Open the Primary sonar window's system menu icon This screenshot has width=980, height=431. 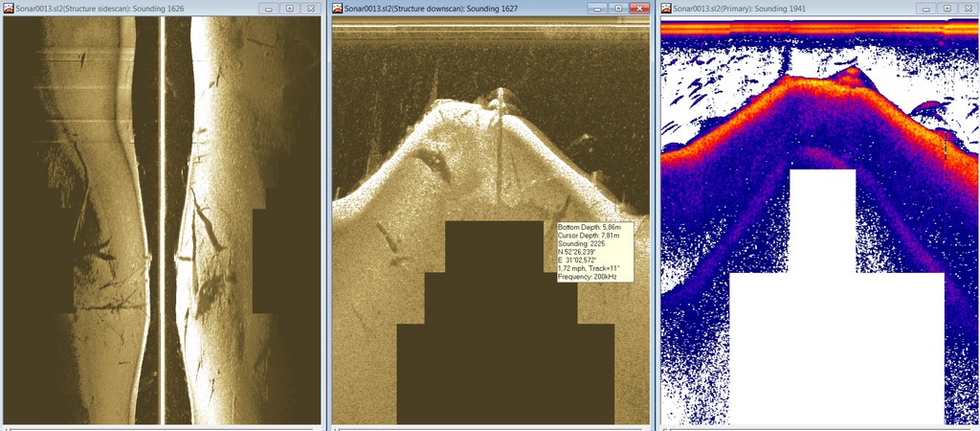(x=667, y=8)
